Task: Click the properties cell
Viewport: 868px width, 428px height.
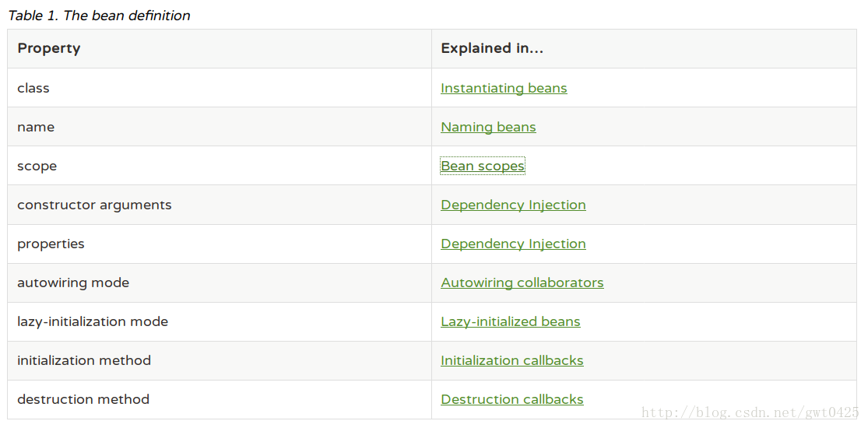Action: pyautogui.click(x=220, y=244)
